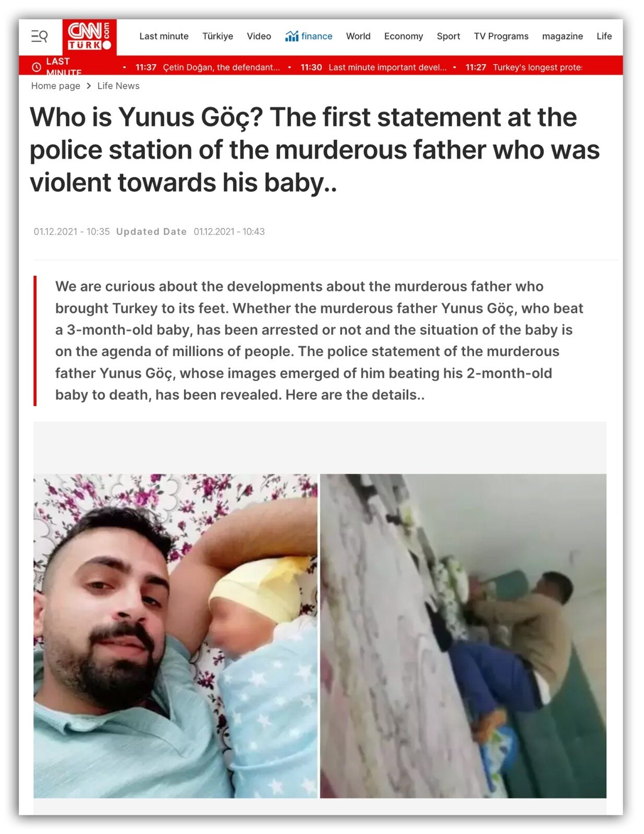The image size is (644, 834).
Task: Open the Life section
Action: point(604,36)
